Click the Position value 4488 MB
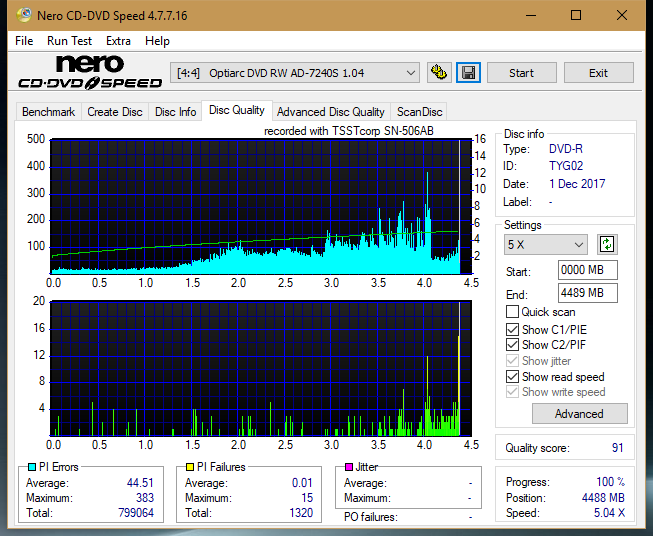The height and width of the screenshot is (536, 653). pos(603,498)
